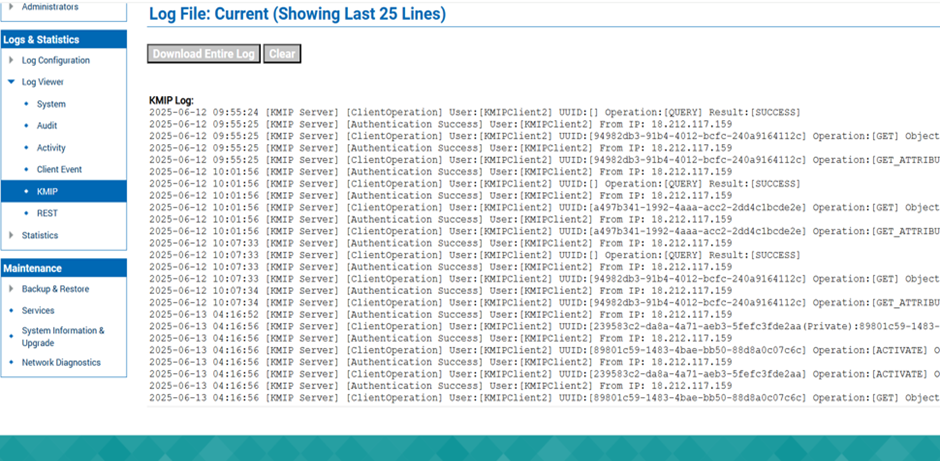View the Client Event log
Image resolution: width=940 pixels, height=461 pixels.
(59, 170)
